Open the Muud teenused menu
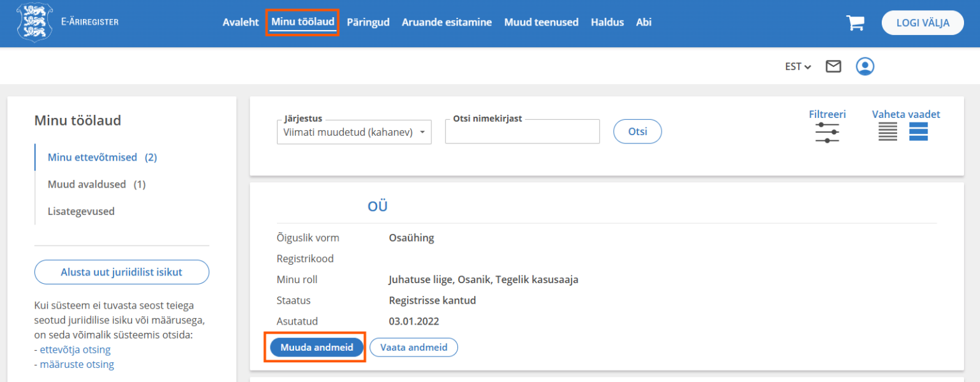This screenshot has width=980, height=382. (541, 22)
